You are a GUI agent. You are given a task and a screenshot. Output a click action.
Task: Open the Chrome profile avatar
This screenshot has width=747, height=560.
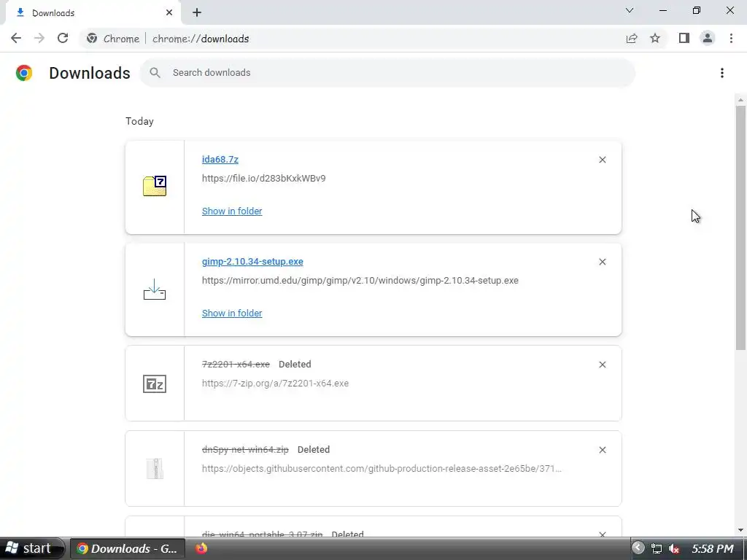point(708,39)
